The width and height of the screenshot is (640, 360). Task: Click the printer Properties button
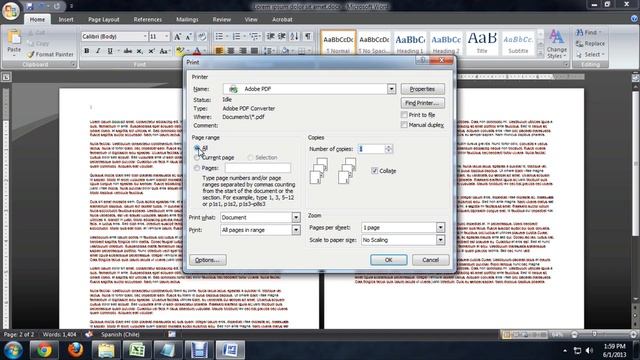(x=422, y=89)
